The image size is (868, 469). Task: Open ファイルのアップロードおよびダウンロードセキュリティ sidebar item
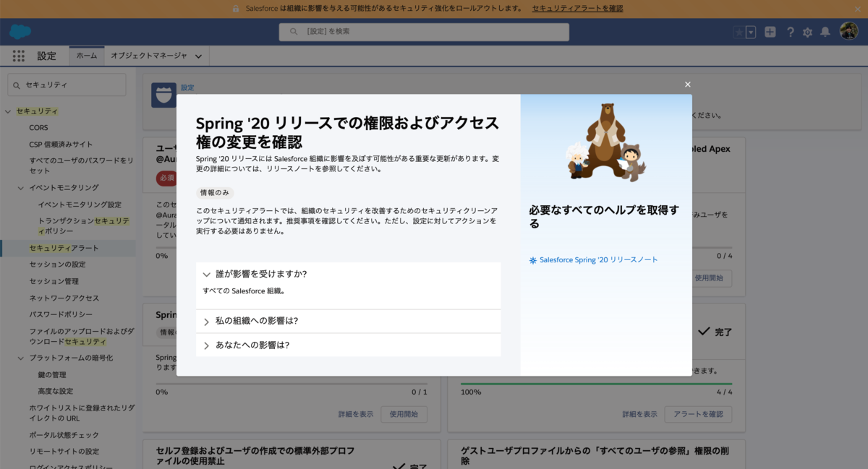[x=81, y=336]
